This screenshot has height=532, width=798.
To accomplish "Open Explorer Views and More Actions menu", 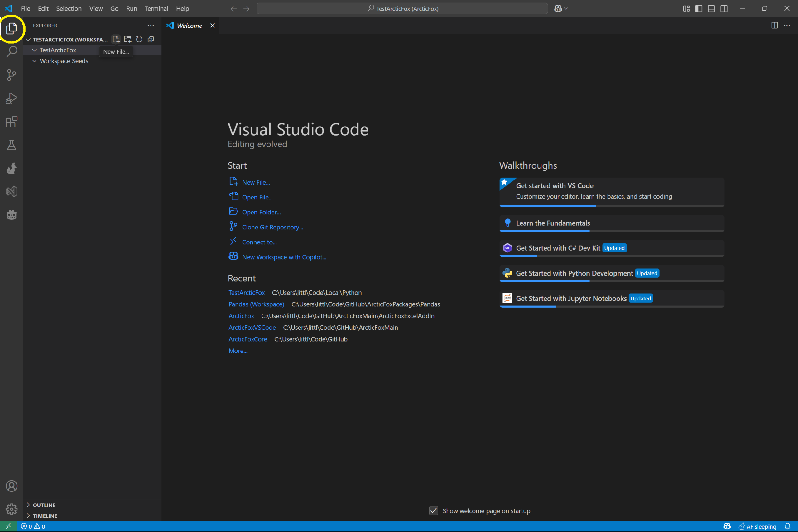I will point(151,26).
